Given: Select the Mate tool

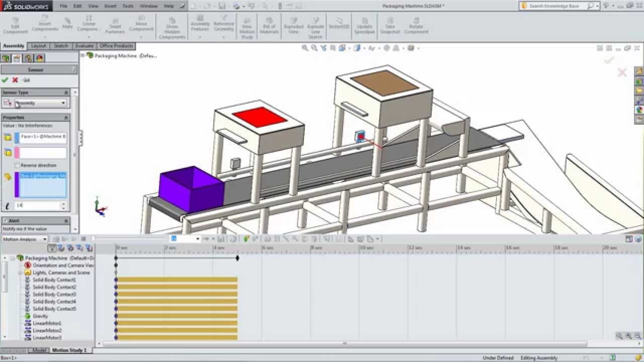Looking at the screenshot, I should pos(67,23).
